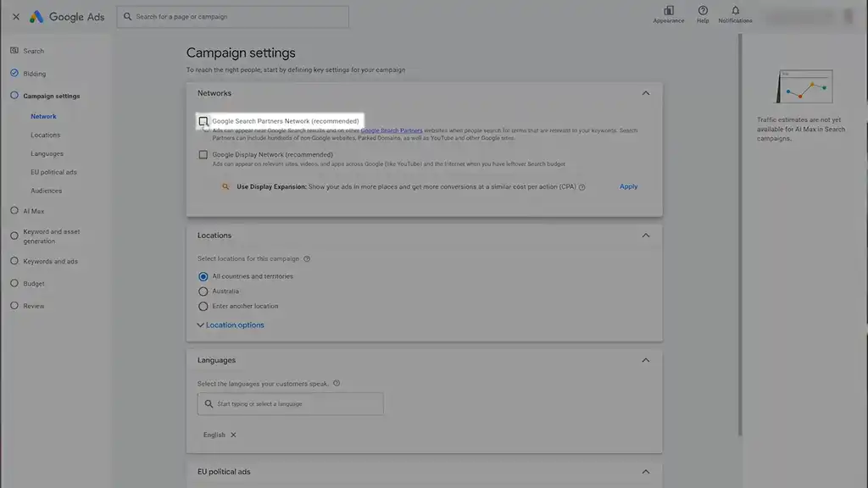
Task: Select Network sub-item in sidebar
Action: pyautogui.click(x=44, y=116)
